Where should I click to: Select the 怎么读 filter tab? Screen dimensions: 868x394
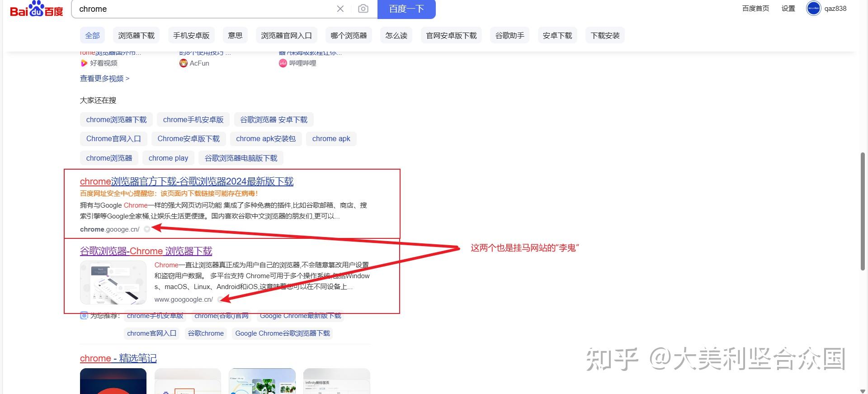coord(396,35)
